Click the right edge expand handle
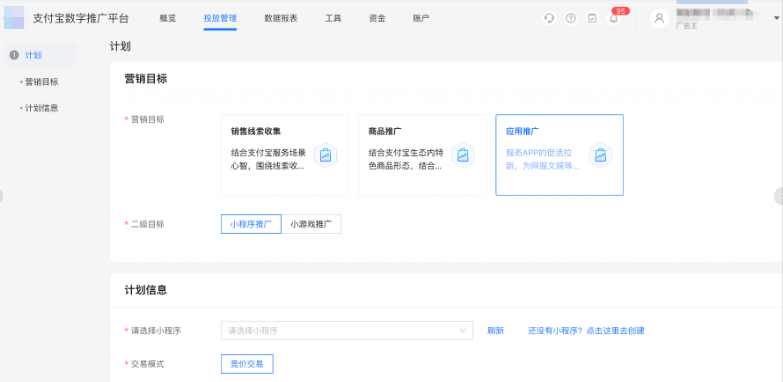 click(779, 196)
